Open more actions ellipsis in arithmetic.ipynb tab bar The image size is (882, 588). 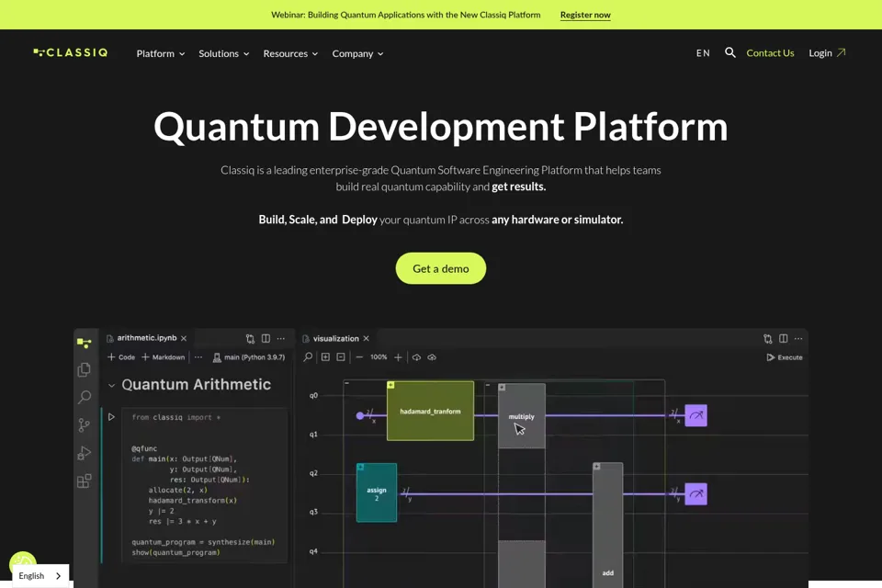click(x=281, y=338)
